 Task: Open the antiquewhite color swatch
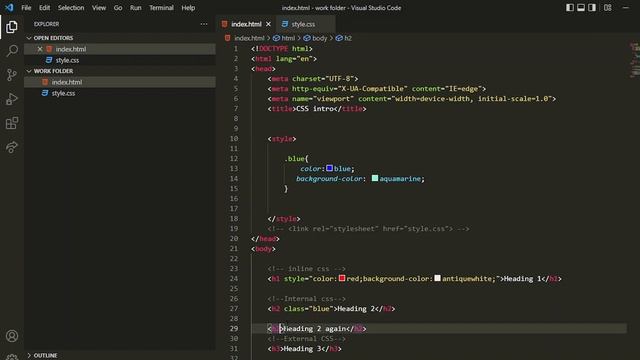(438, 278)
